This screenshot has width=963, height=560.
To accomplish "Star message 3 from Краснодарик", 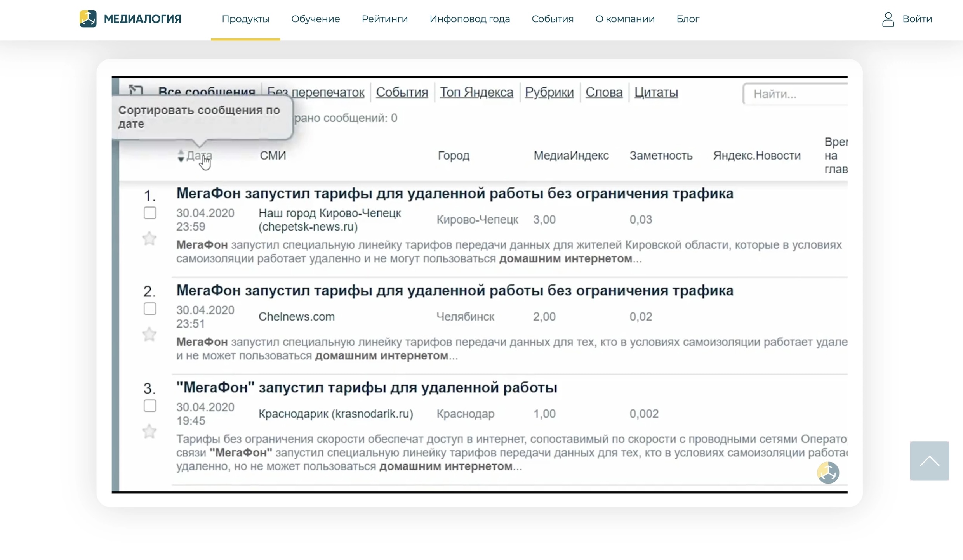I will (149, 431).
